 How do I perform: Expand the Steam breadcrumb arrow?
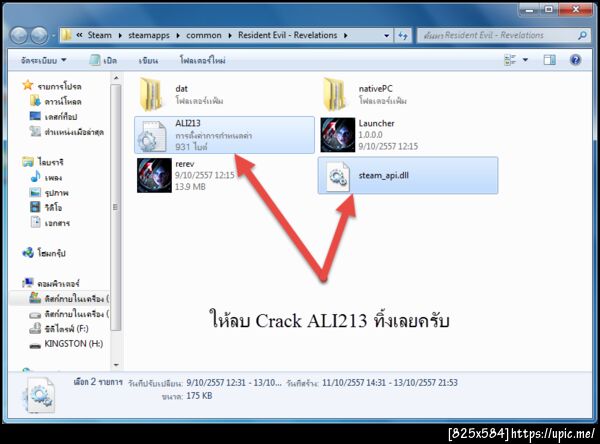[120, 36]
